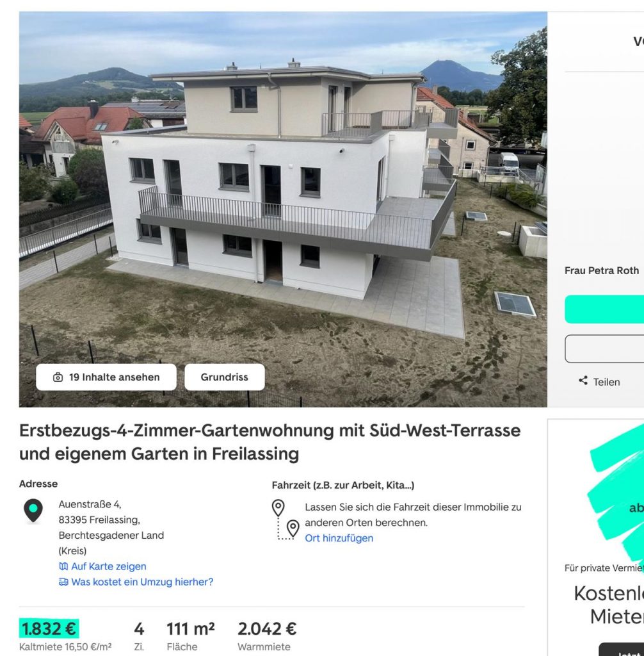Image resolution: width=644 pixels, height=656 pixels.
Task: Open Was kostet ein Umzug hierher link
Action: click(142, 582)
